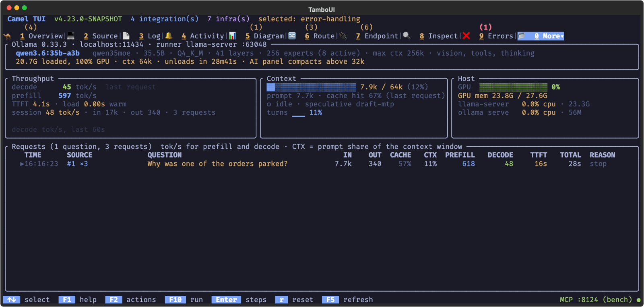Click the Camel TUI title text

pos(26,19)
